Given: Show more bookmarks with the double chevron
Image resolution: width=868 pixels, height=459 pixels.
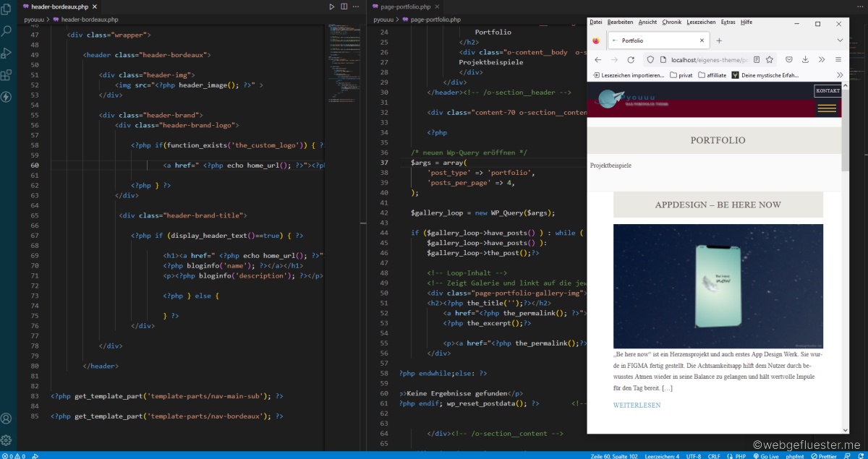Looking at the screenshot, I should click(840, 75).
